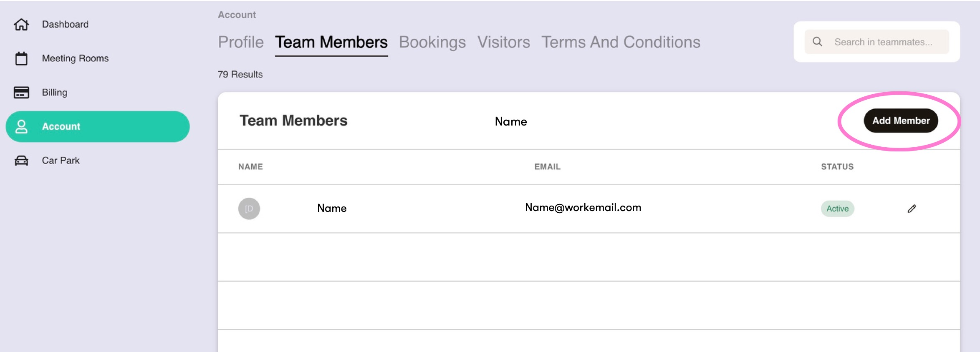Click the Name@workemail.com email address
This screenshot has height=352, width=980.
pos(583,208)
